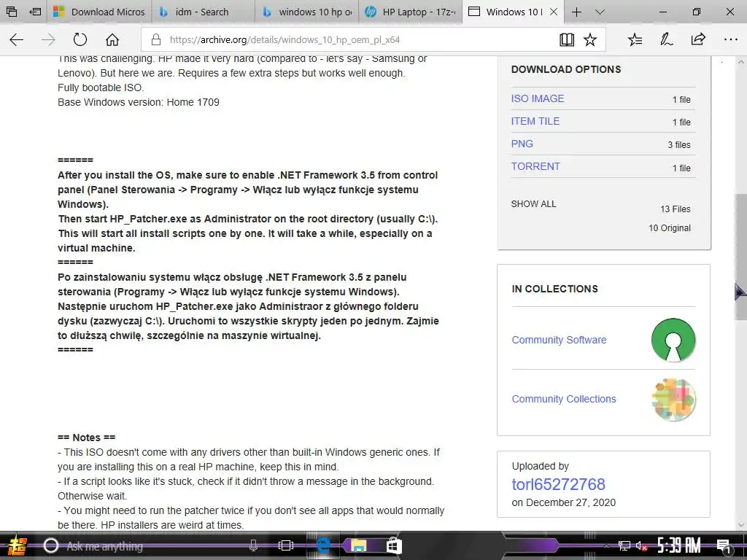Click the IN COLLECTIONS heading
Screen dimensions: 747x560
coord(554,289)
